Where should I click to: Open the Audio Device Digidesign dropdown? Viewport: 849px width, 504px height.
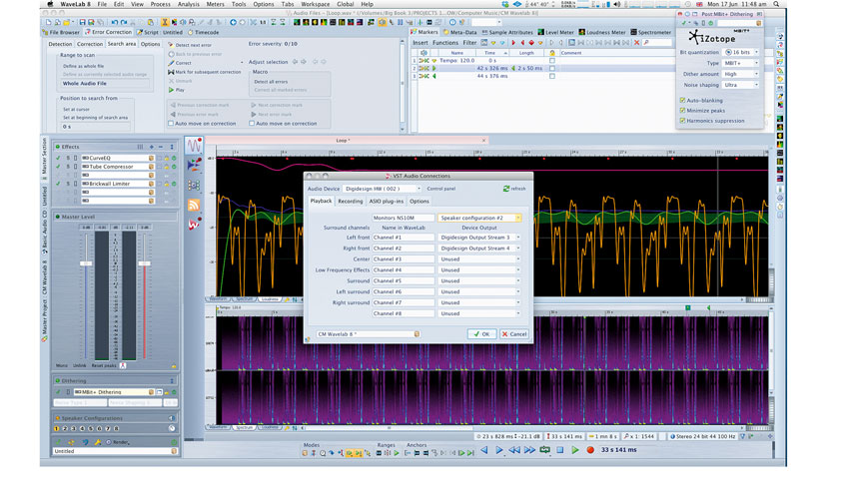[x=383, y=189]
